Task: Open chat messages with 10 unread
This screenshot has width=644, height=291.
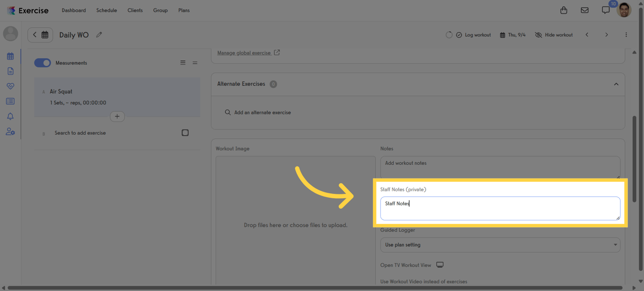Action: [x=605, y=10]
